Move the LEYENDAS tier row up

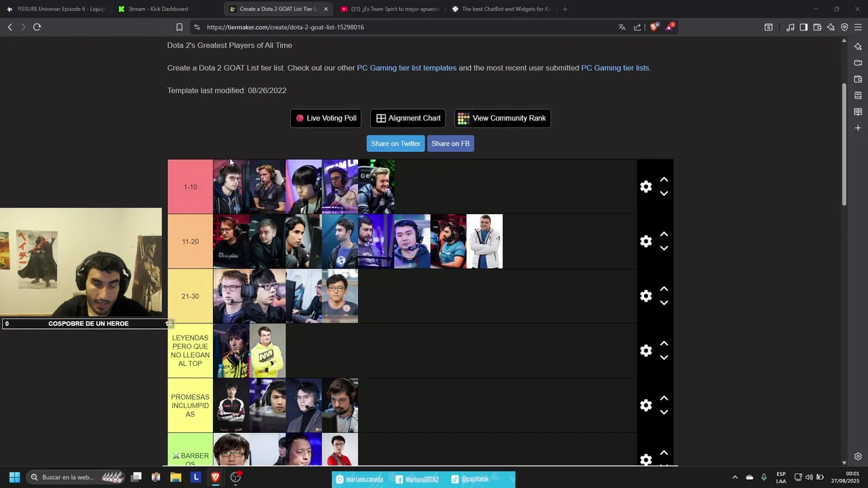coord(664,344)
